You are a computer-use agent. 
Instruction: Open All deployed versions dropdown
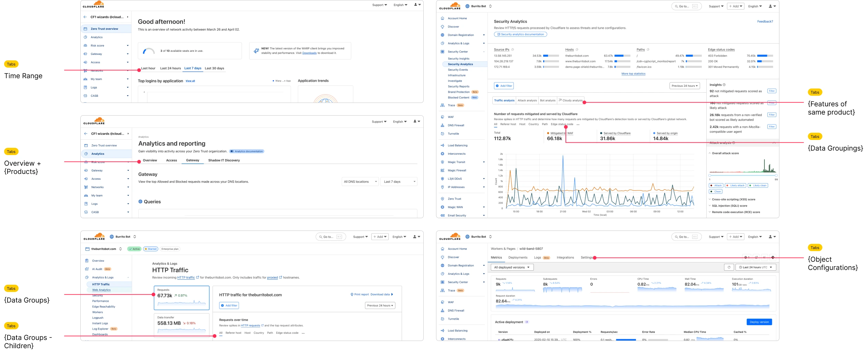click(x=512, y=267)
